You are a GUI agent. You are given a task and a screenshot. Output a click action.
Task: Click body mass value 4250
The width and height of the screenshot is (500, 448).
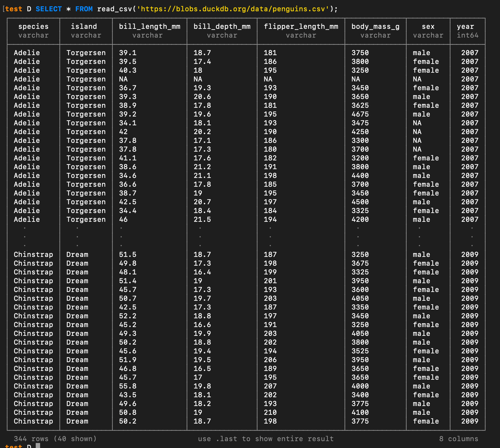[360, 132]
